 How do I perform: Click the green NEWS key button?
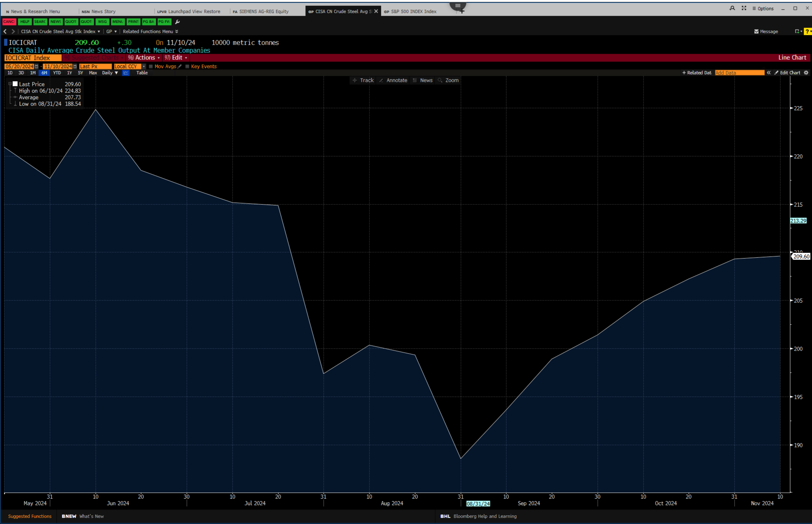56,22
